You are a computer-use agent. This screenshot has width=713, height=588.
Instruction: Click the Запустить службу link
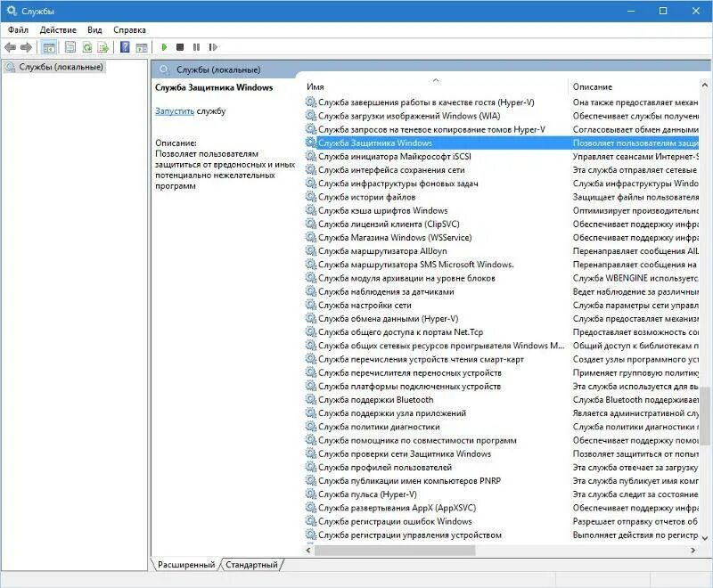(174, 110)
